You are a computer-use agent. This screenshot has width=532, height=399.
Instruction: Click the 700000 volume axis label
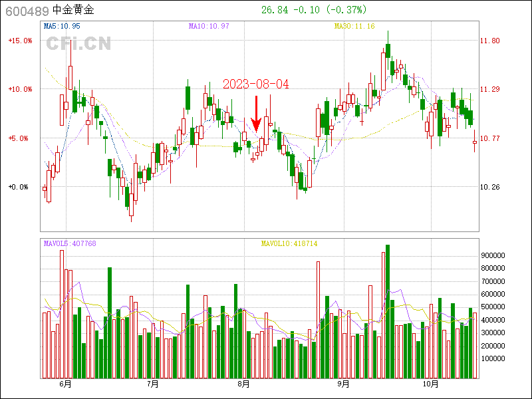[x=493, y=281]
